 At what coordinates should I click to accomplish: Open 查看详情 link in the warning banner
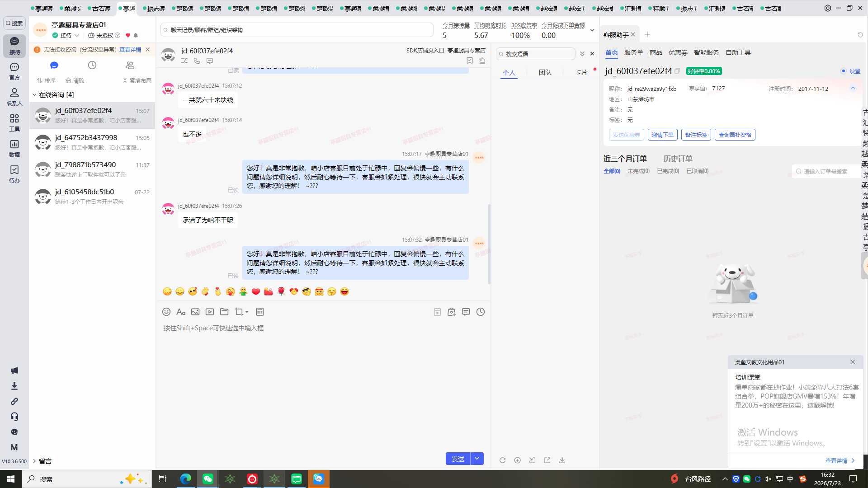pos(130,50)
